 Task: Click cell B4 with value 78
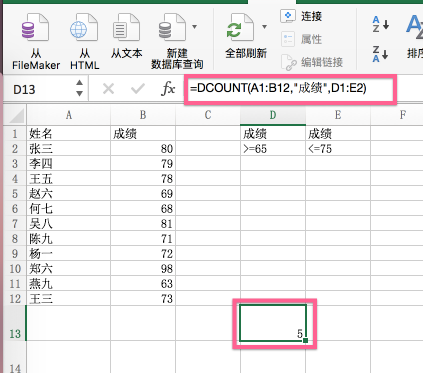pos(143,178)
